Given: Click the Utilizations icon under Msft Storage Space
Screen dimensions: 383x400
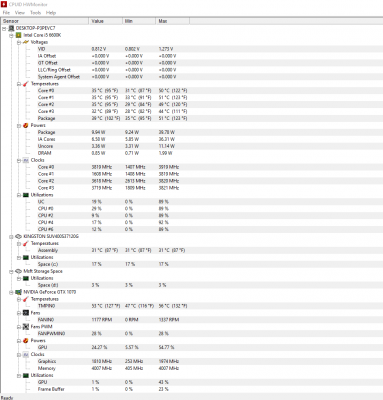Looking at the screenshot, I should [26, 278].
